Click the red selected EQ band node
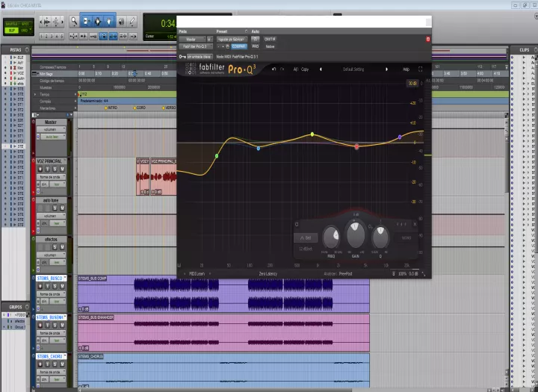The height and width of the screenshot is (392, 538). tap(356, 146)
